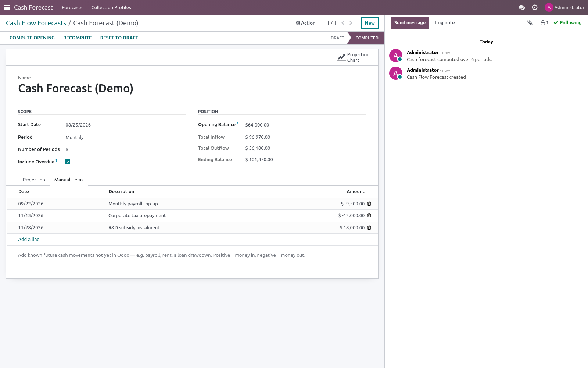Click Add a line link
Screen dimensions: 588x368
tap(29, 240)
